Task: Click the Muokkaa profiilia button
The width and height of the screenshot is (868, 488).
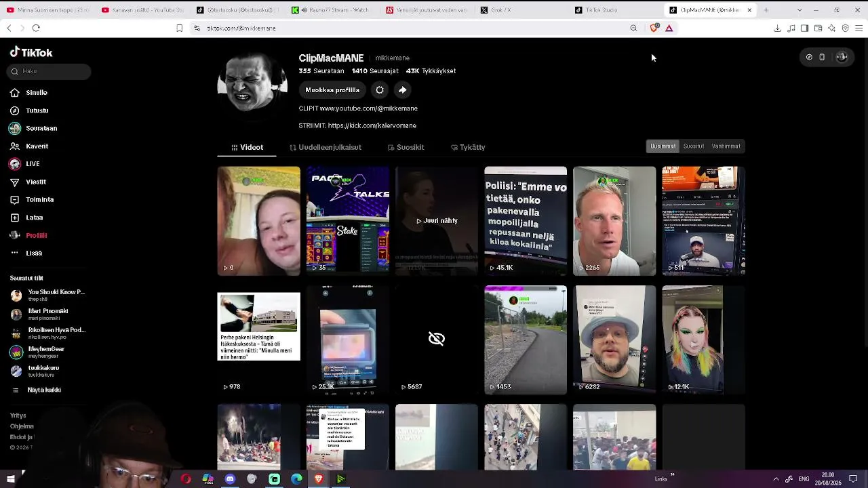Action: pyautogui.click(x=332, y=90)
